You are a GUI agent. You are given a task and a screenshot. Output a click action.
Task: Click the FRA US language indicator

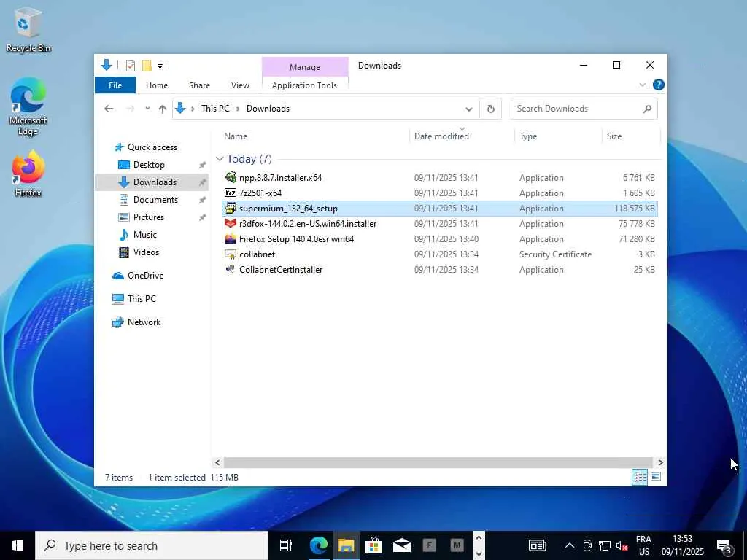point(643,545)
